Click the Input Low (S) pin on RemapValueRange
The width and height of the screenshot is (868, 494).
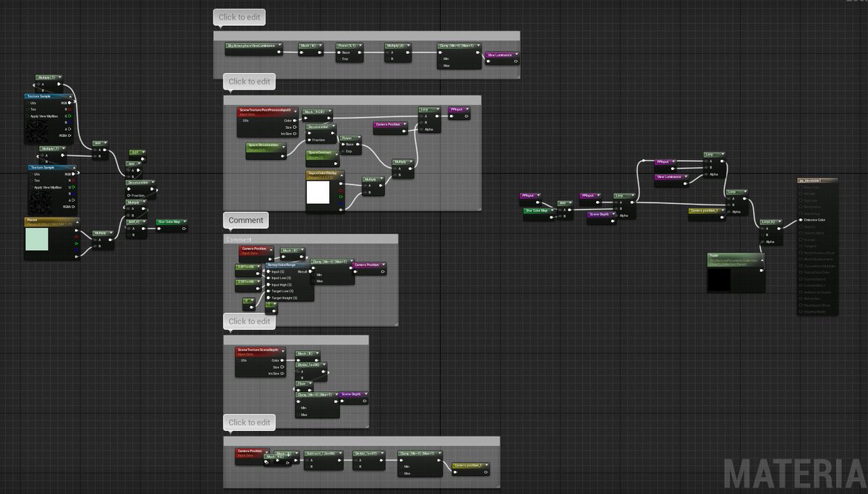click(x=268, y=278)
